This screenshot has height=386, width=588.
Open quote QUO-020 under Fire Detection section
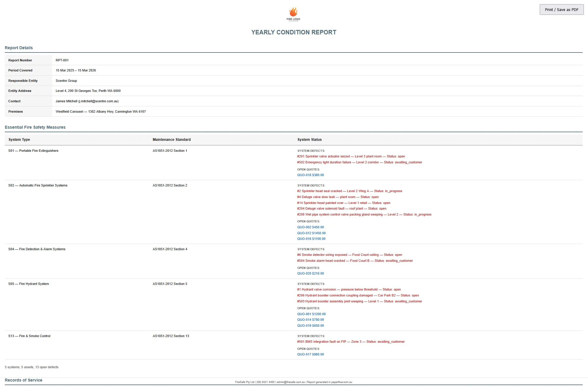pos(310,273)
